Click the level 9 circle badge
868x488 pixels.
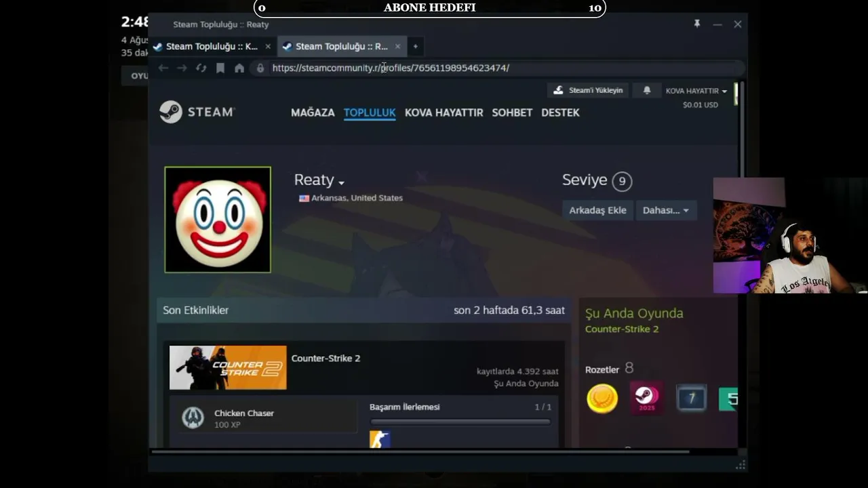pyautogui.click(x=622, y=181)
